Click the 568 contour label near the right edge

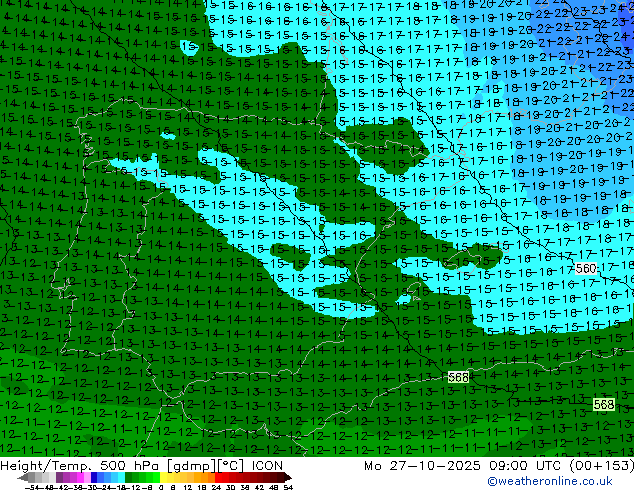(x=604, y=404)
